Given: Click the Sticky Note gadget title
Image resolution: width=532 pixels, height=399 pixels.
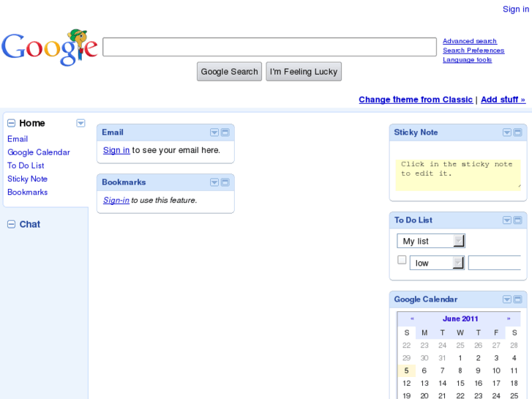Looking at the screenshot, I should pos(416,133).
